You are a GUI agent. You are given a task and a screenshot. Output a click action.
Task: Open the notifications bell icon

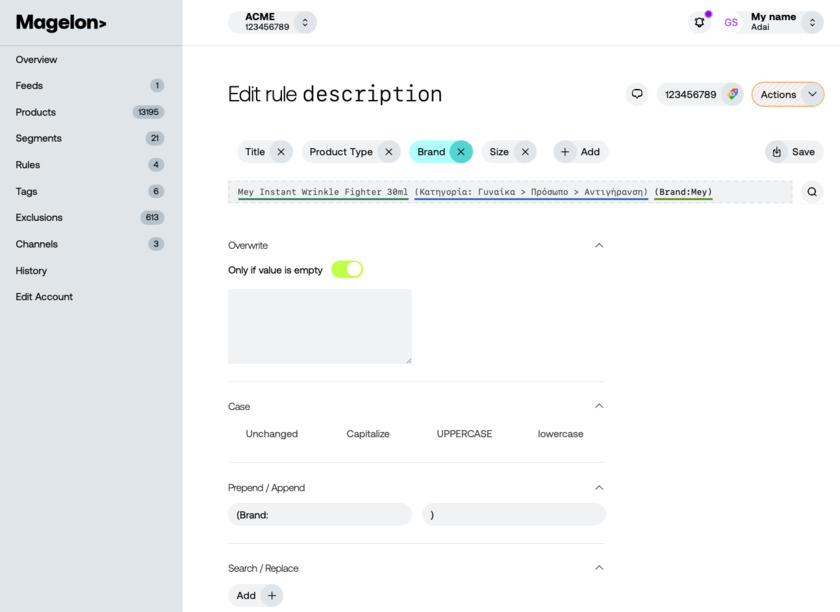pyautogui.click(x=699, y=23)
